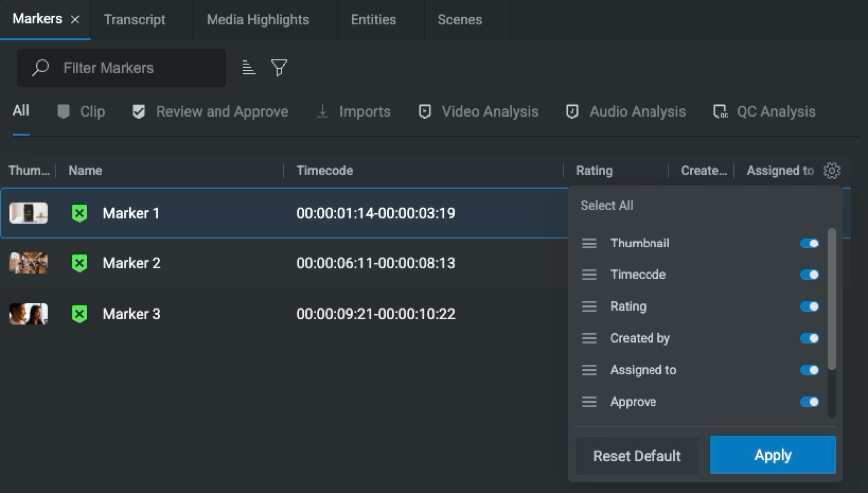The image size is (868, 493).
Task: Click the Apply button
Action: [773, 455]
